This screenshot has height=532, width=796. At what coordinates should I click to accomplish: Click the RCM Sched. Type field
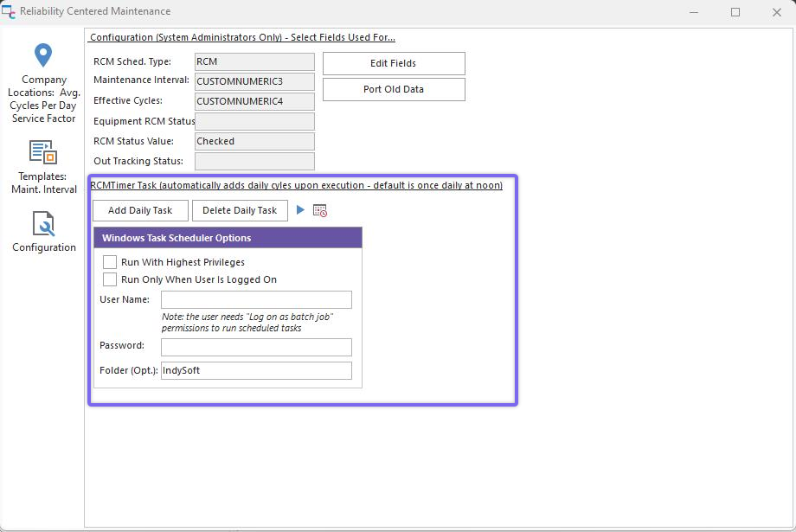coord(254,61)
